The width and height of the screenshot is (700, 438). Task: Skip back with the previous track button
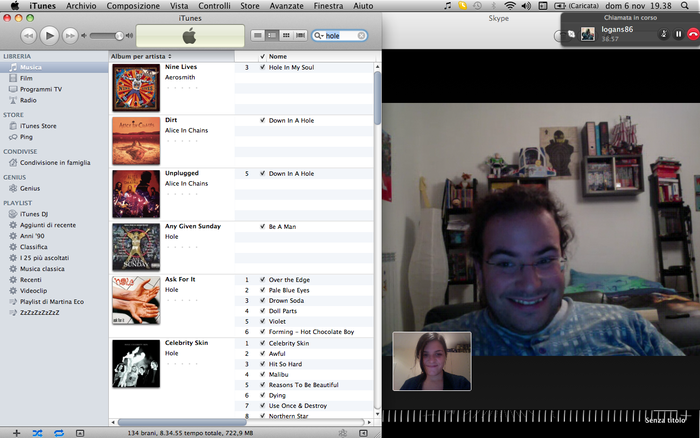point(28,36)
